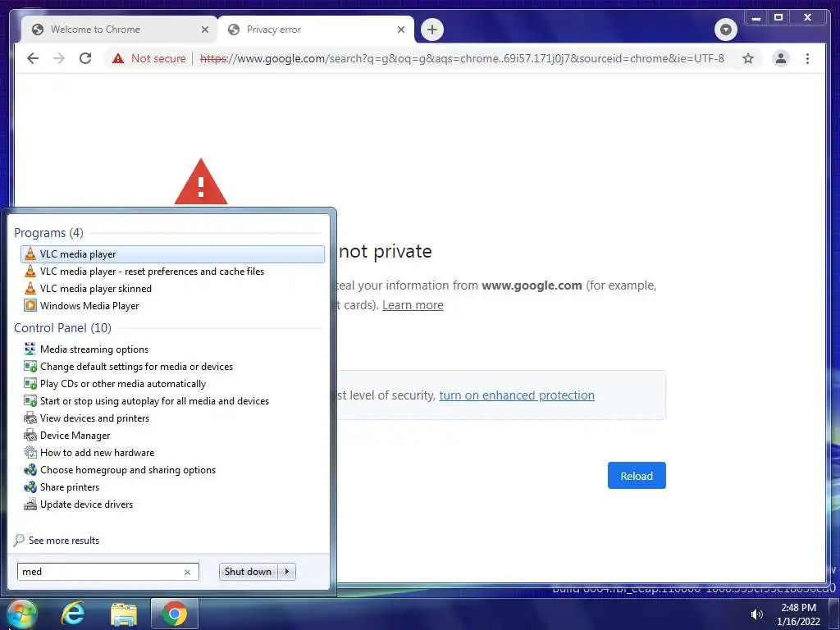Switch to the Welcome to Chrome tab
This screenshot has width=840, height=630.
(119, 30)
